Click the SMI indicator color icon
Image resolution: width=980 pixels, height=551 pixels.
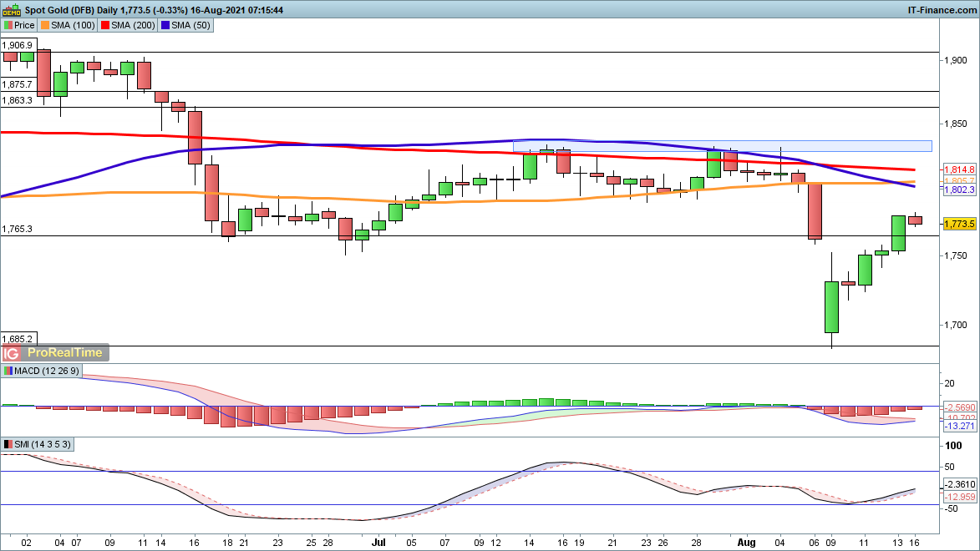tap(8, 444)
